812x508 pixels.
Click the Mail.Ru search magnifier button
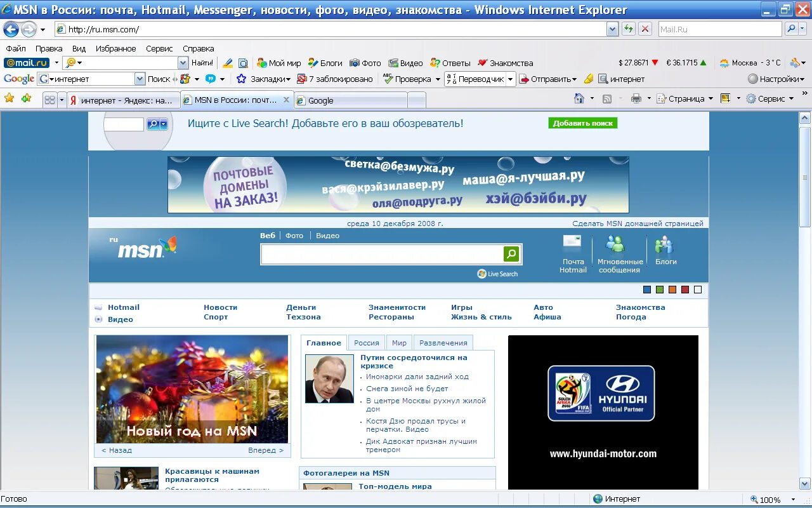pos(791,29)
